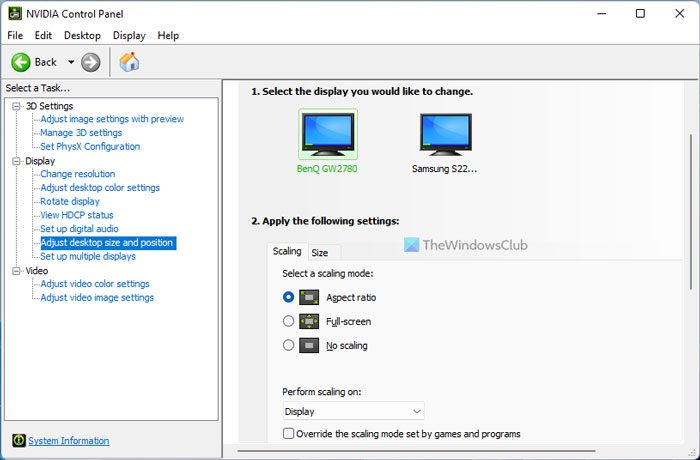Open the System Information link
The height and width of the screenshot is (460, 700).
tap(69, 441)
